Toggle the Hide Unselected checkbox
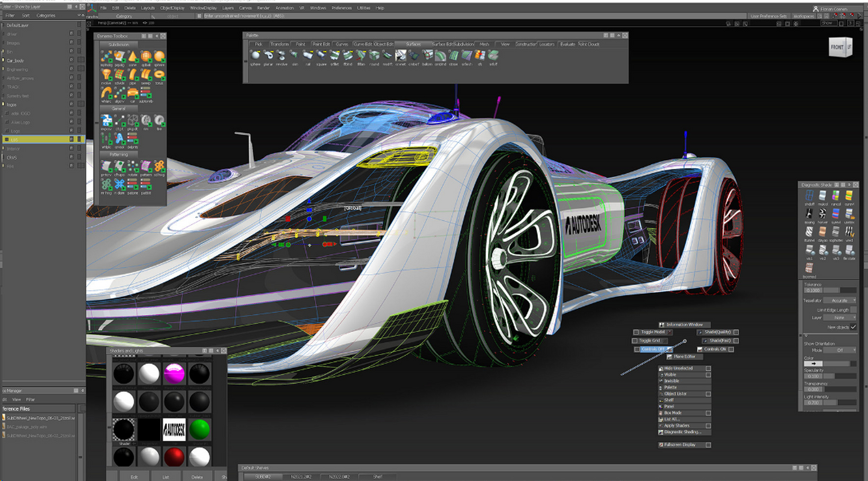 [708, 369]
